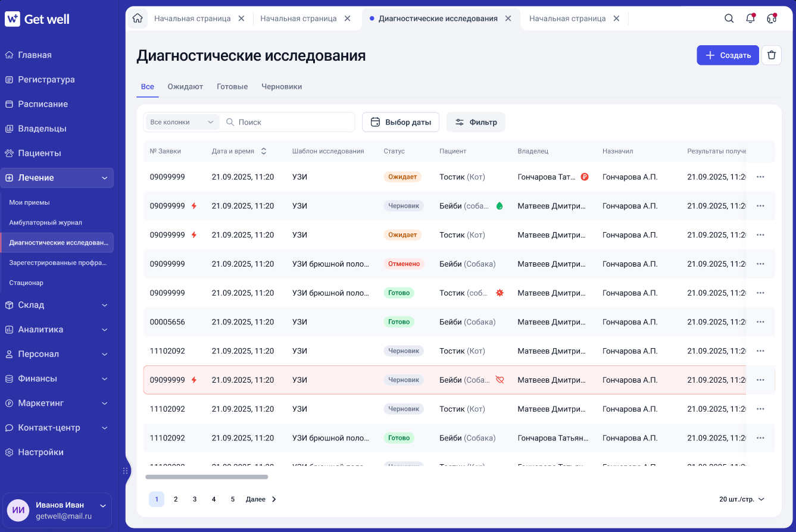Screen dimensions: 796x532
Task: Click the ruble badge next to Гончарова Тат…
Action: (x=585, y=177)
